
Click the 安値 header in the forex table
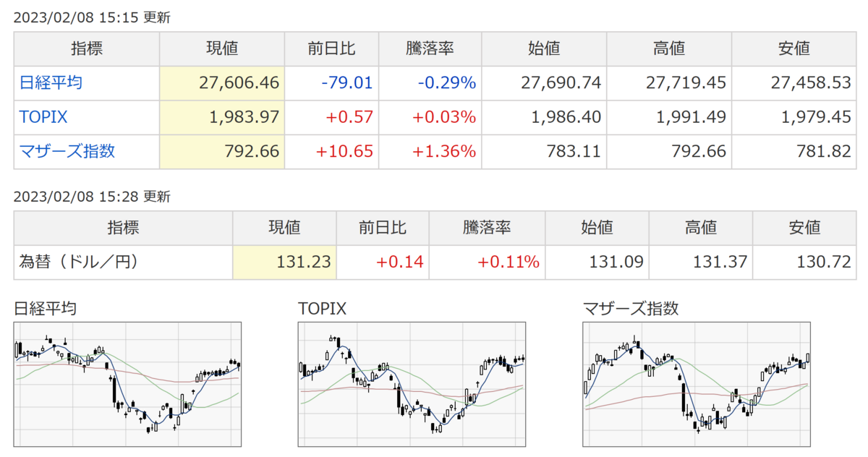click(804, 228)
